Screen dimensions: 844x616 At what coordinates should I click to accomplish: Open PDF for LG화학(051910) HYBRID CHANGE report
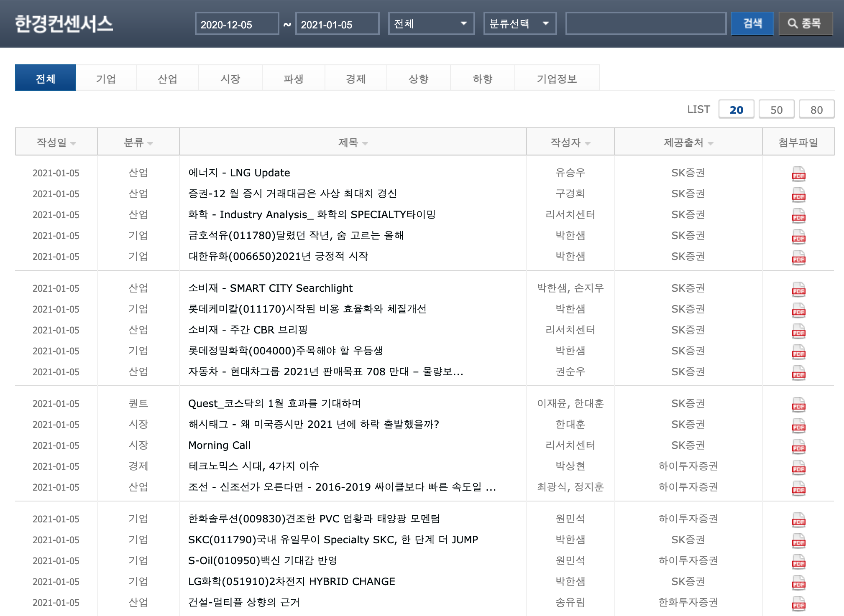point(798,583)
